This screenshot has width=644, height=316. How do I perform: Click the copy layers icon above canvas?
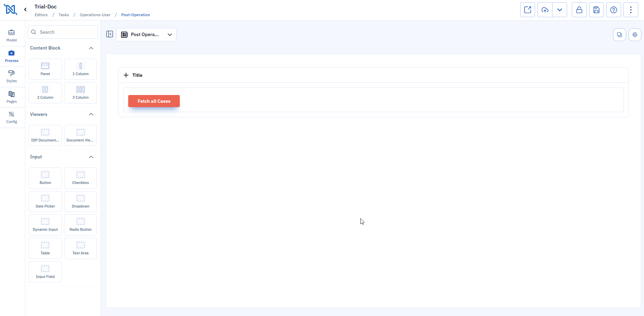[619, 35]
